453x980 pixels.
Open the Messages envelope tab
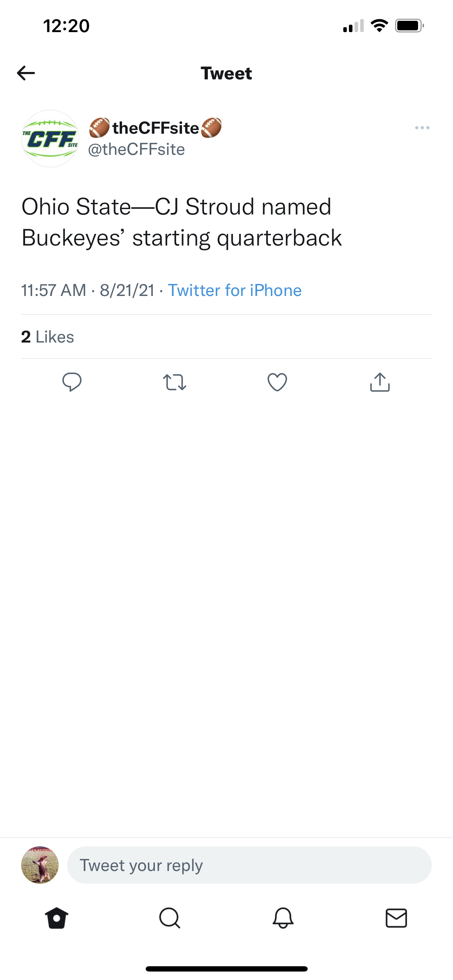click(396, 918)
